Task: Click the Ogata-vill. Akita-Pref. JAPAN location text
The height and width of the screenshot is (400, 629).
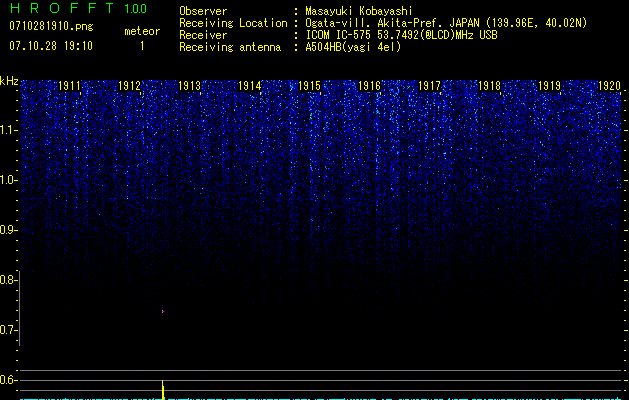Action: [446, 23]
